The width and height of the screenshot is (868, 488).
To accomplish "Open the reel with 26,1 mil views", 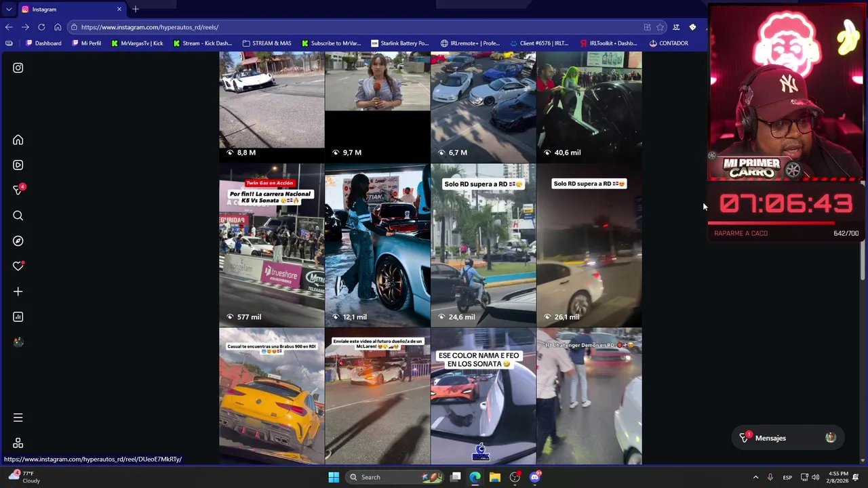I will [589, 245].
